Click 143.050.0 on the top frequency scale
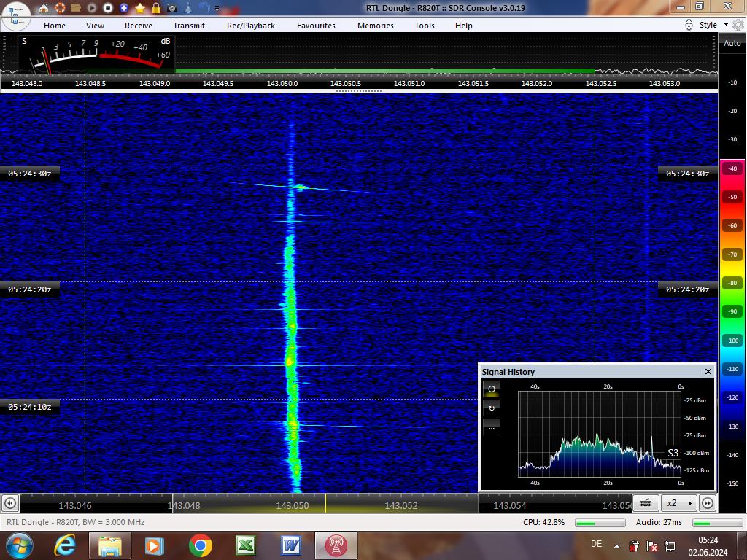 [x=282, y=83]
